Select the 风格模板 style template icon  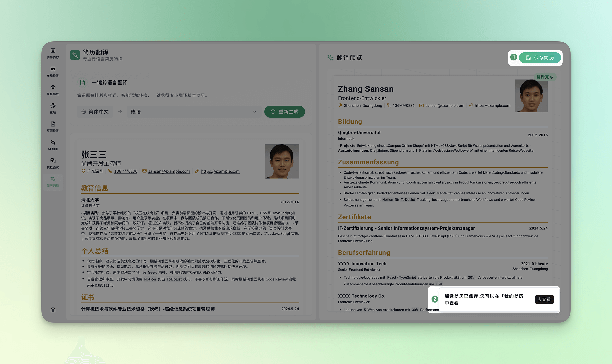(x=53, y=90)
